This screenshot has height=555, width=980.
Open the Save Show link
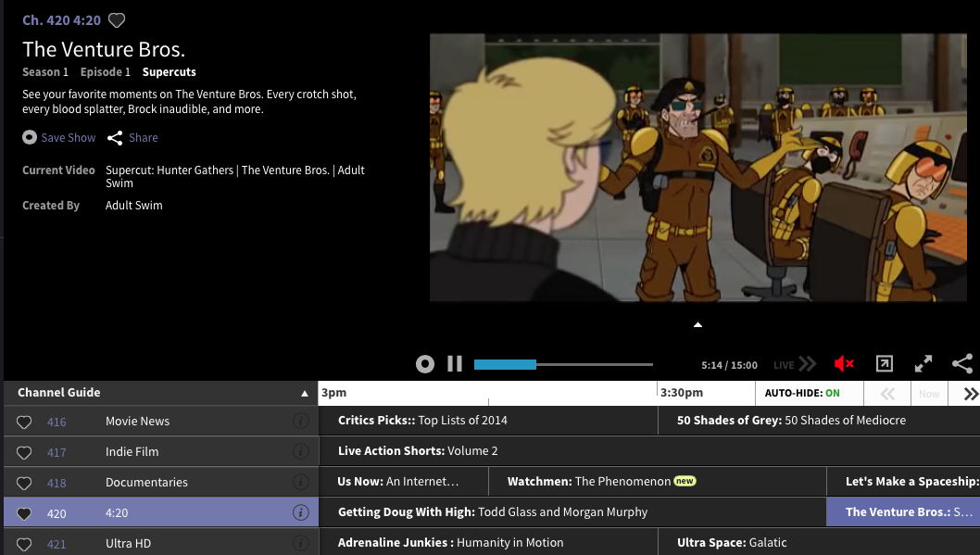69,137
